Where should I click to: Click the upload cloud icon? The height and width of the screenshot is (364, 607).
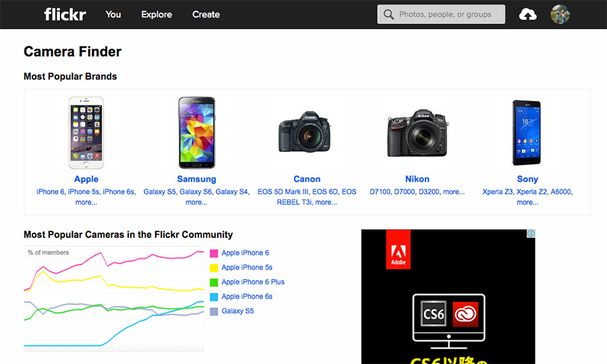[x=527, y=15]
